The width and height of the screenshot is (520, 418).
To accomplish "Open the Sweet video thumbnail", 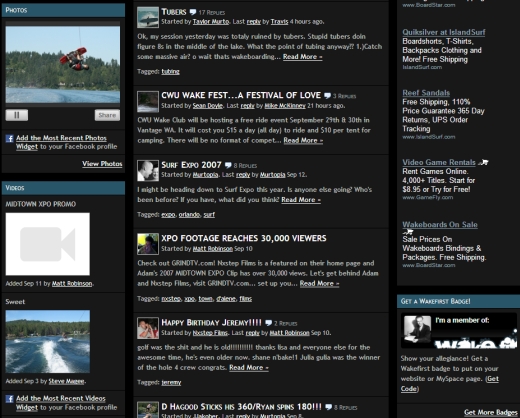I will point(48,341).
